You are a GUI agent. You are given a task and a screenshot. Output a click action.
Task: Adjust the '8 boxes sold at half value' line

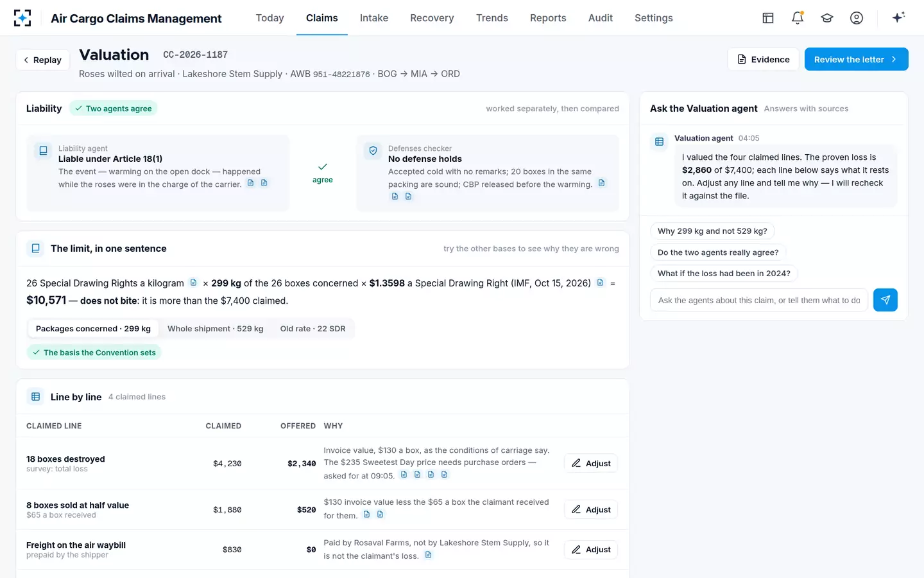pos(591,509)
